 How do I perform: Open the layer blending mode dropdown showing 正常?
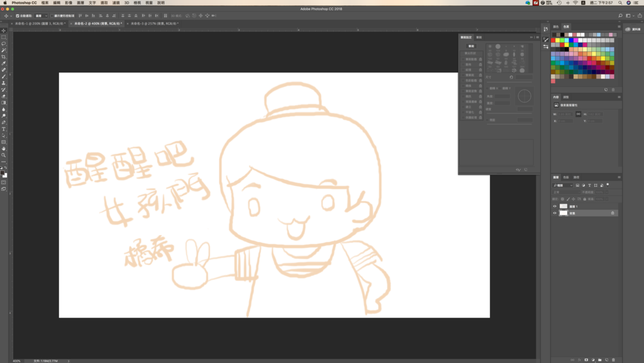(x=566, y=193)
